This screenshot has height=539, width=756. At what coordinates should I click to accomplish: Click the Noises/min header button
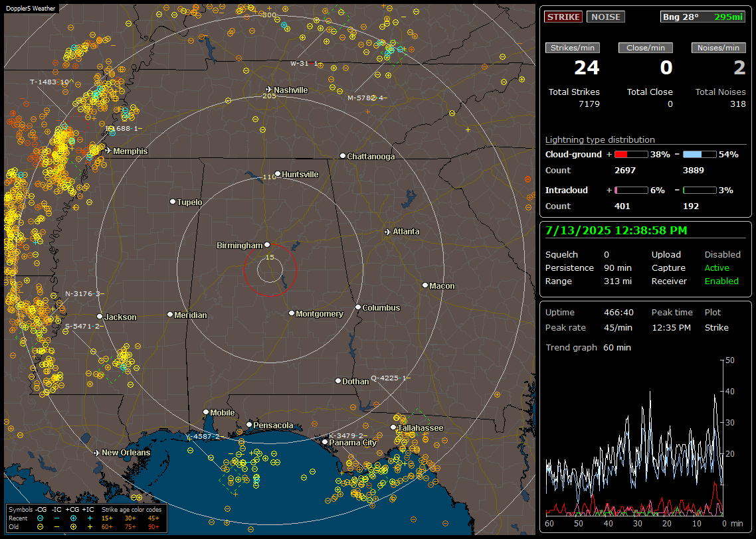pyautogui.click(x=718, y=48)
